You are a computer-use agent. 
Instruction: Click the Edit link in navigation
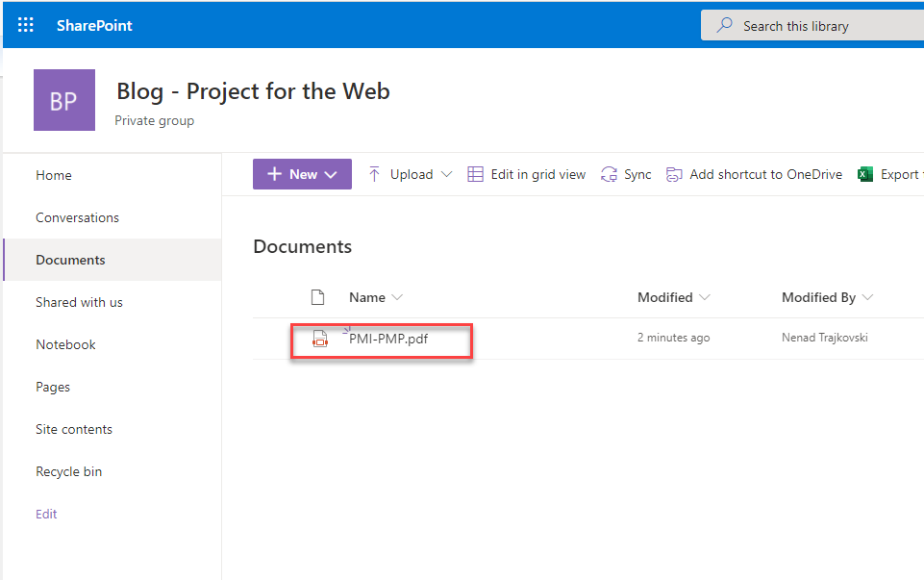point(46,514)
